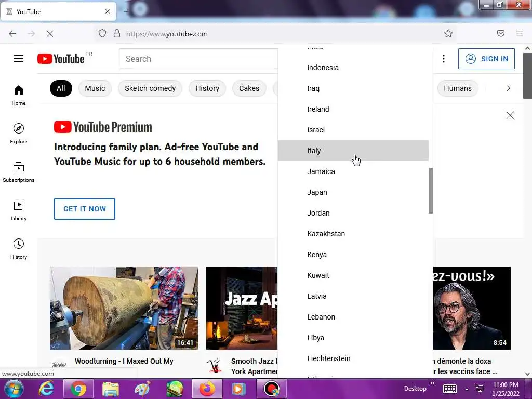
Task: Choose Kazakhstan from the location list
Action: tap(353, 234)
